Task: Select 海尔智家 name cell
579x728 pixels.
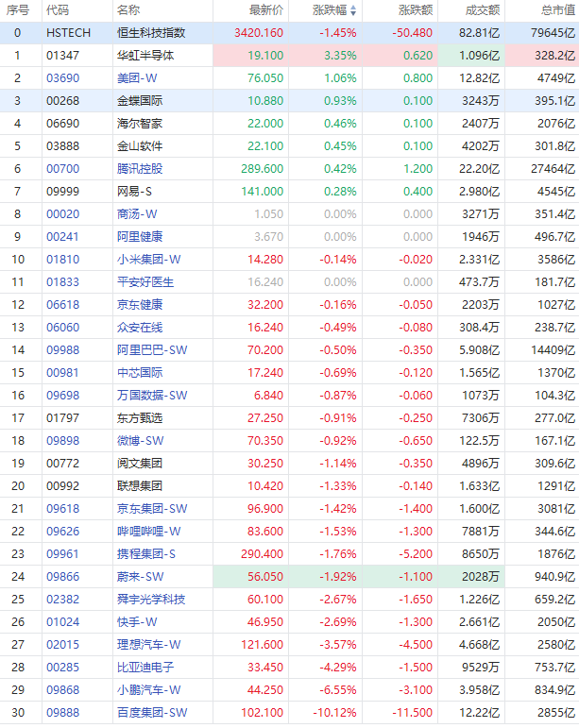Action: coord(140,124)
